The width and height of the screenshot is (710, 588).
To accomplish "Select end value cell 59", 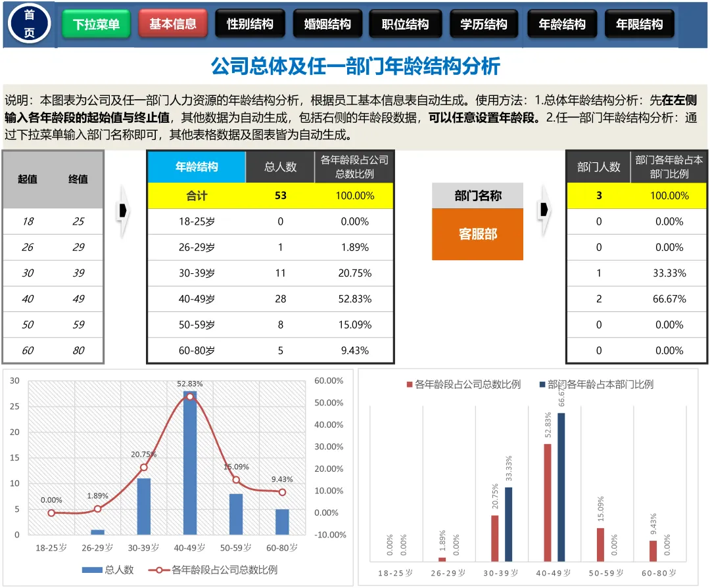I will 78,325.
